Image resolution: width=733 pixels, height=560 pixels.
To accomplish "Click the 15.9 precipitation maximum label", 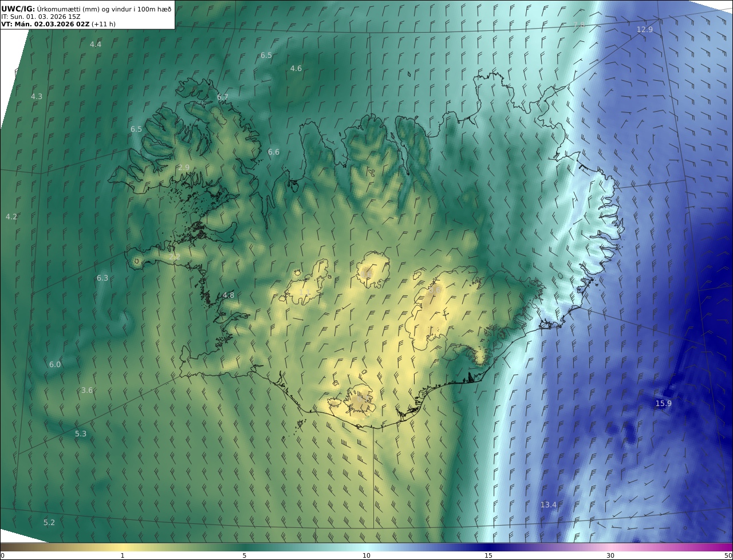I will point(663,403).
